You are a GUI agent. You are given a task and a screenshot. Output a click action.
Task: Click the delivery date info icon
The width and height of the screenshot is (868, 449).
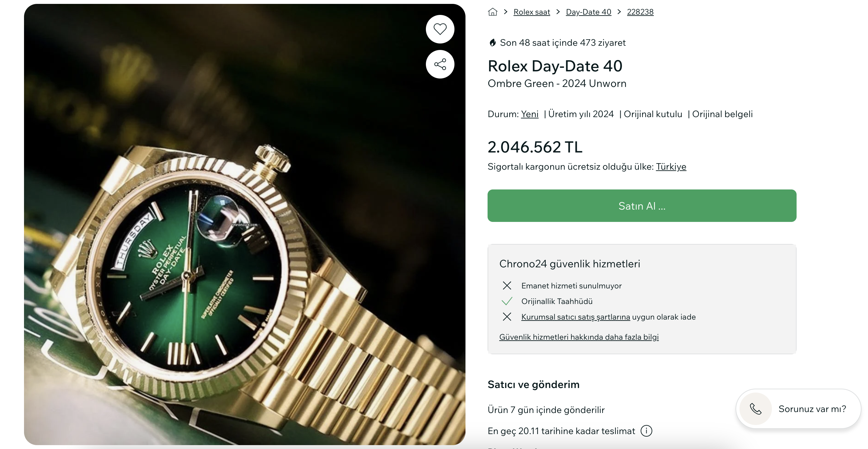[x=646, y=431]
